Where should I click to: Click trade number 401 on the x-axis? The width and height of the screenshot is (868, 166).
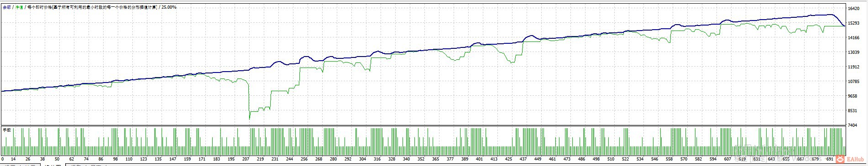click(x=479, y=159)
